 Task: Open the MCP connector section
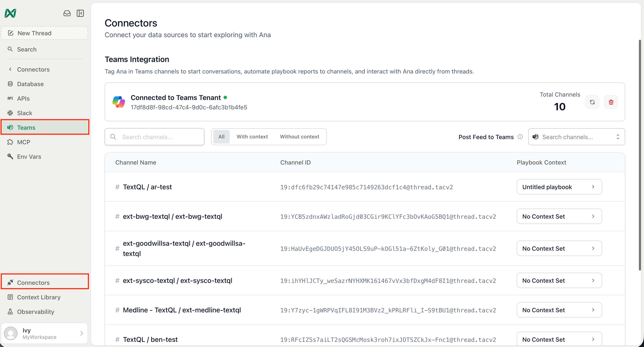click(44, 142)
